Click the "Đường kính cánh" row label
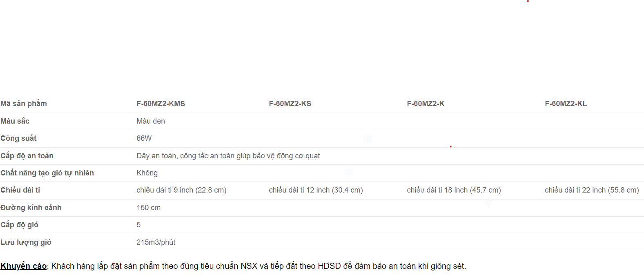The image size is (644, 277). click(31, 208)
